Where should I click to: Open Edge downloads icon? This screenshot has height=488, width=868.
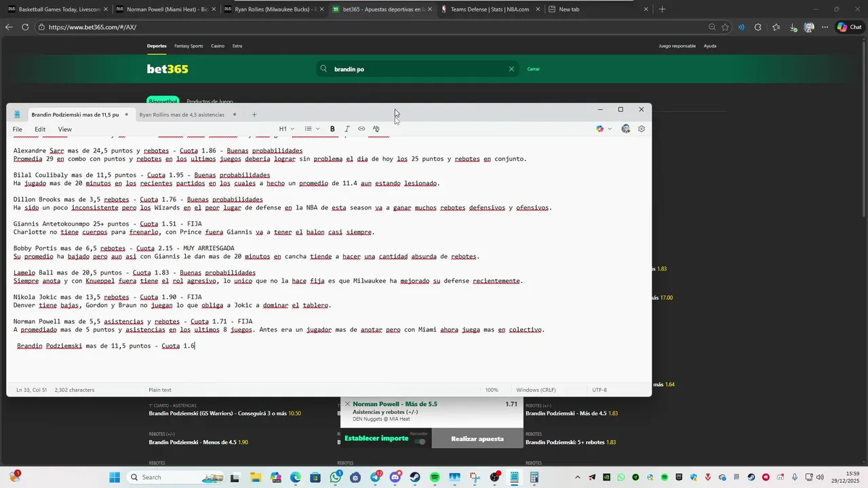[794, 27]
